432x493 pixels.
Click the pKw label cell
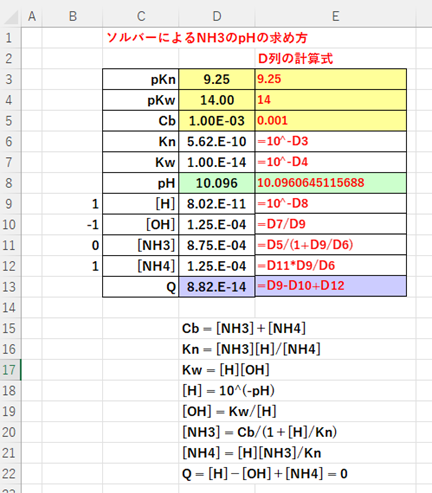[x=141, y=100]
